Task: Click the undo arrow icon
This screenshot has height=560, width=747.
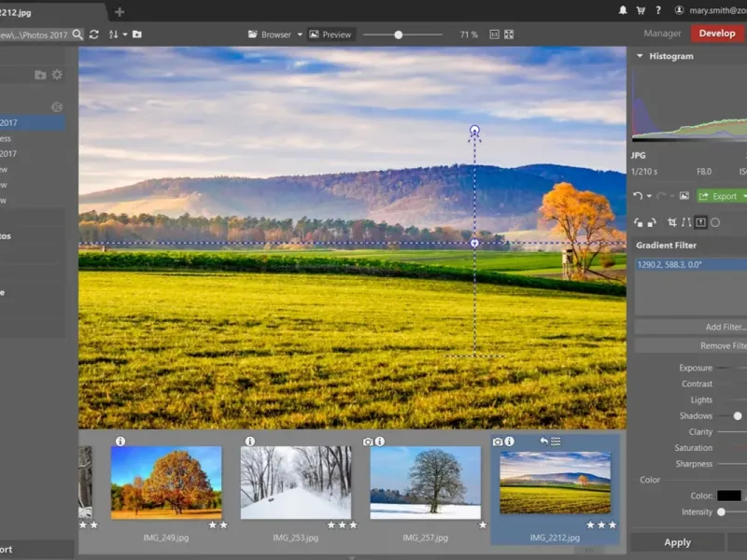Action: click(638, 196)
